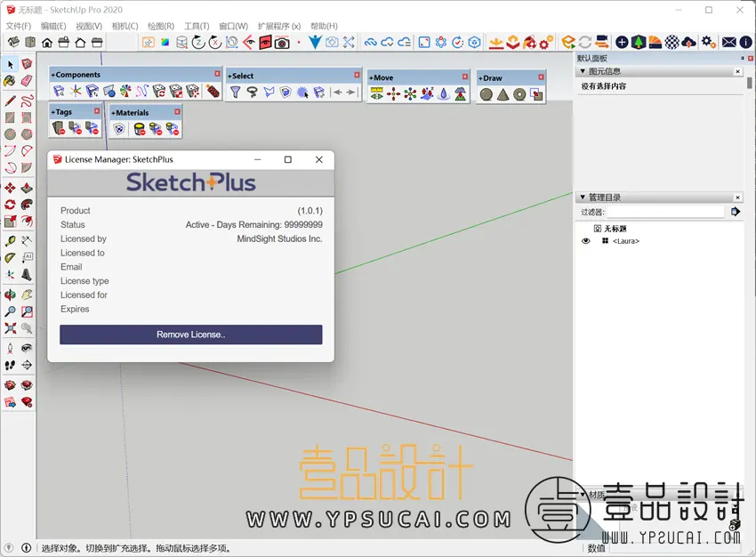Screen dimensions: 756x557
Task: Close the +Draw toolbar
Action: 541,77
